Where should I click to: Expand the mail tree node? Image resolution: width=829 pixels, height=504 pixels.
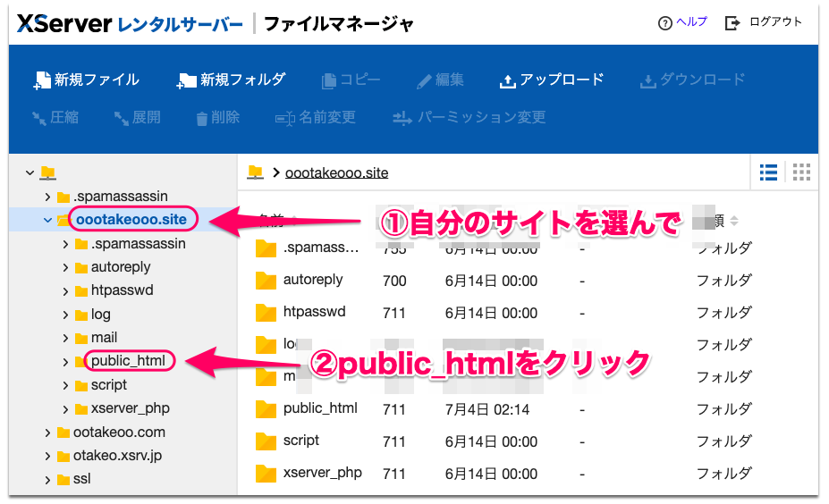(65, 338)
